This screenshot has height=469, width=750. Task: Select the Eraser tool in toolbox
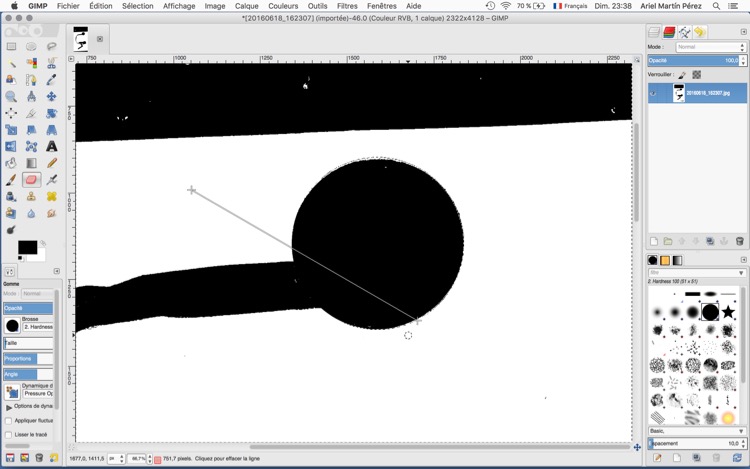[x=31, y=180]
